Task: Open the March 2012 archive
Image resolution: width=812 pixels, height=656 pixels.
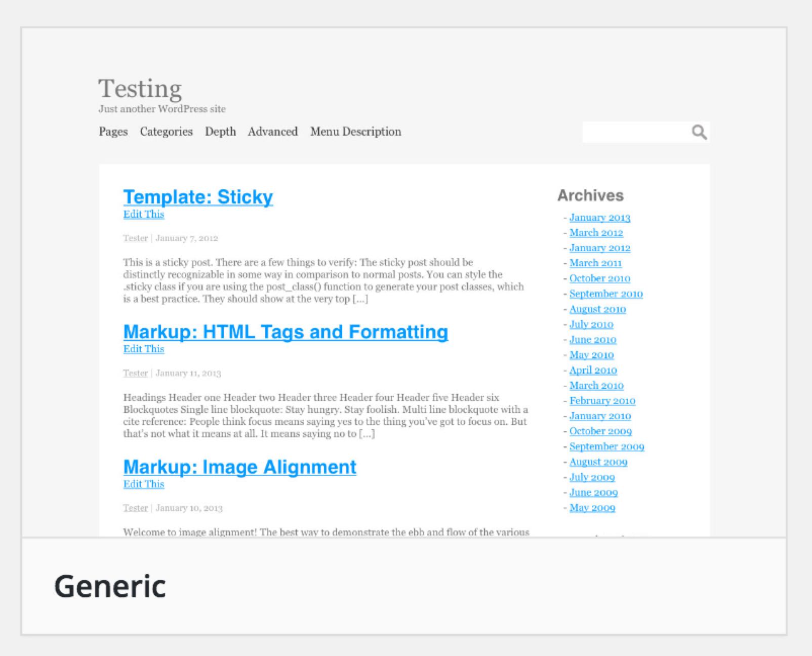Action: 596,233
